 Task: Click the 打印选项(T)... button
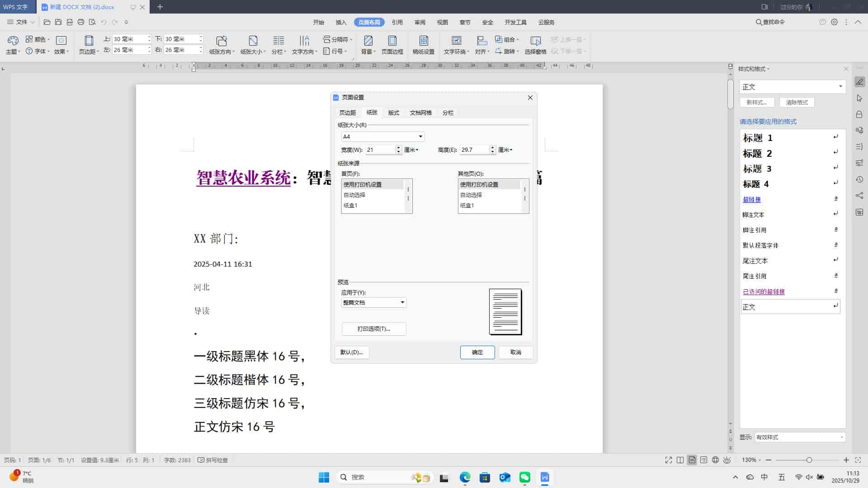pyautogui.click(x=374, y=328)
